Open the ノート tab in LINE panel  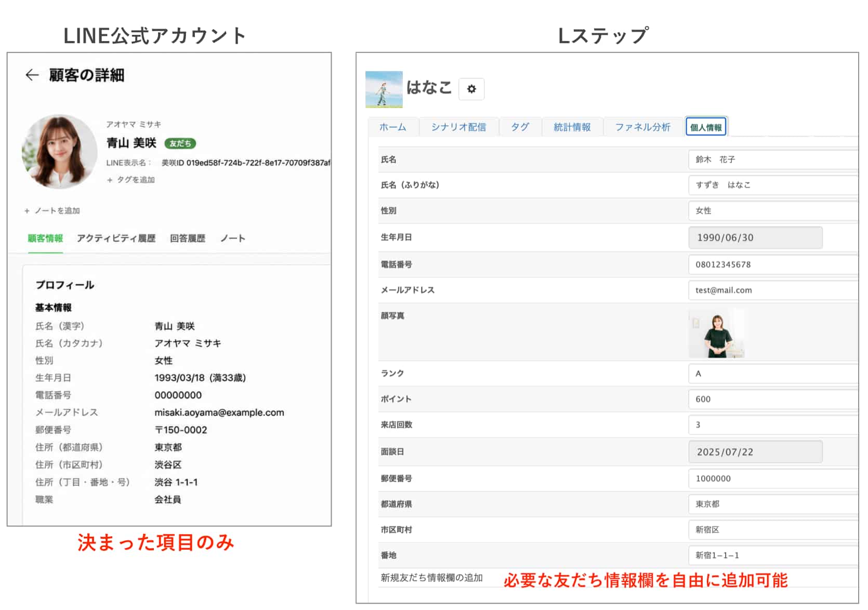click(232, 238)
